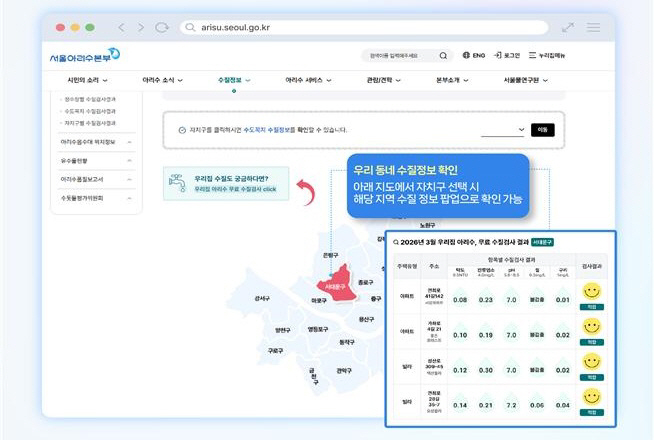
Task: Open the 누리집메뉴 hamburger menu
Action: [x=548, y=56]
